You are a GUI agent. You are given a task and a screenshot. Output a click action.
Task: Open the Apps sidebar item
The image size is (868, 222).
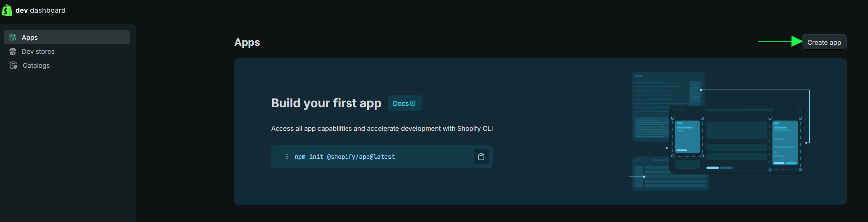pos(67,37)
